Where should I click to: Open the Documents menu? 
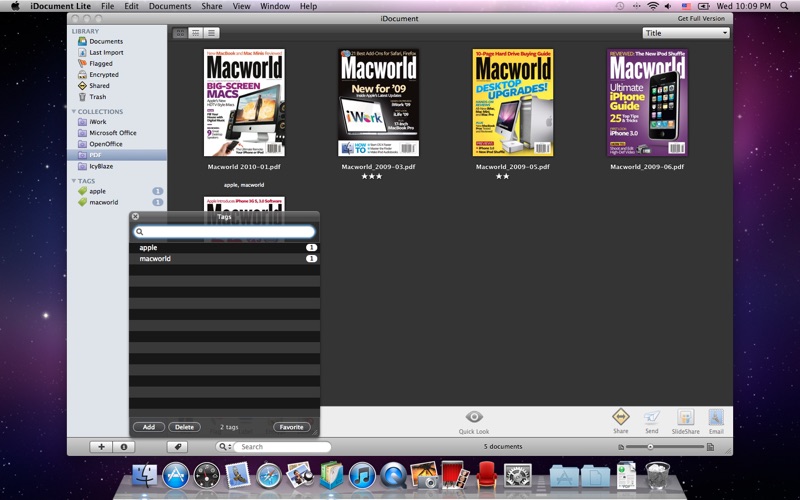click(170, 6)
